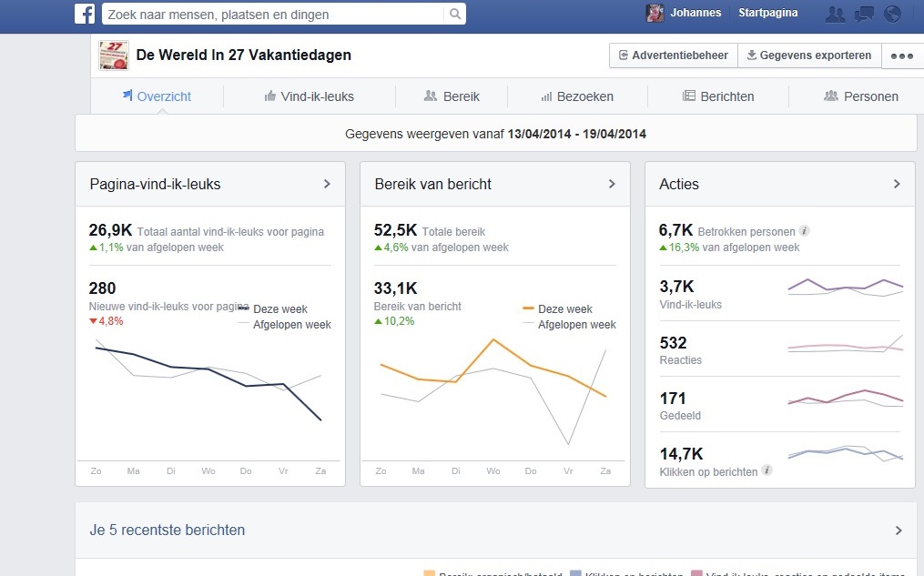The height and width of the screenshot is (576, 924).
Task: Click the Reacties sparkline chart
Action: [x=845, y=344]
